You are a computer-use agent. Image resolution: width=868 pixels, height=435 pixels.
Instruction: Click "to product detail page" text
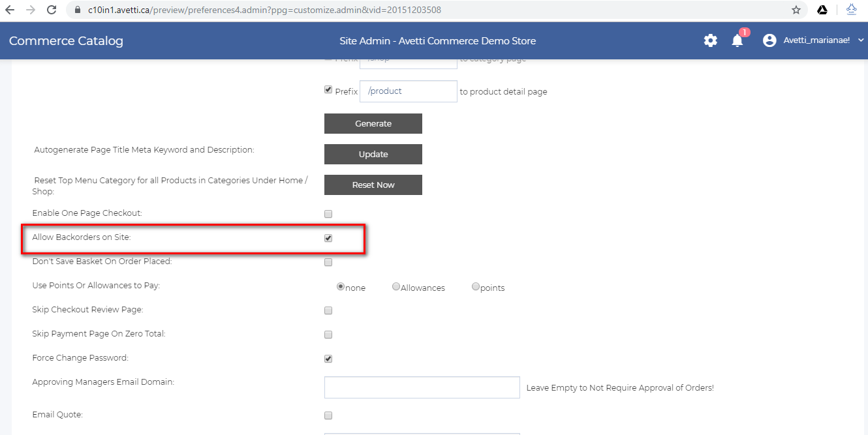coord(503,92)
